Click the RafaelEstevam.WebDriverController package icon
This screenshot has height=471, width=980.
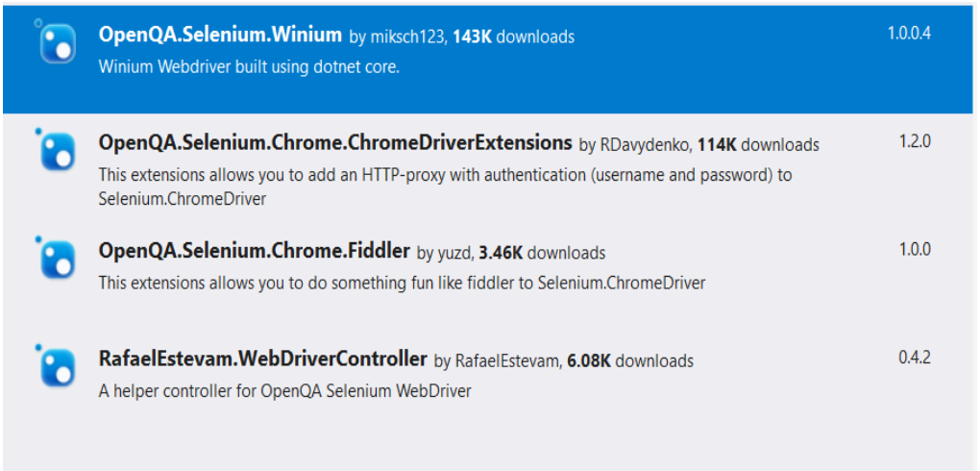pyautogui.click(x=57, y=366)
